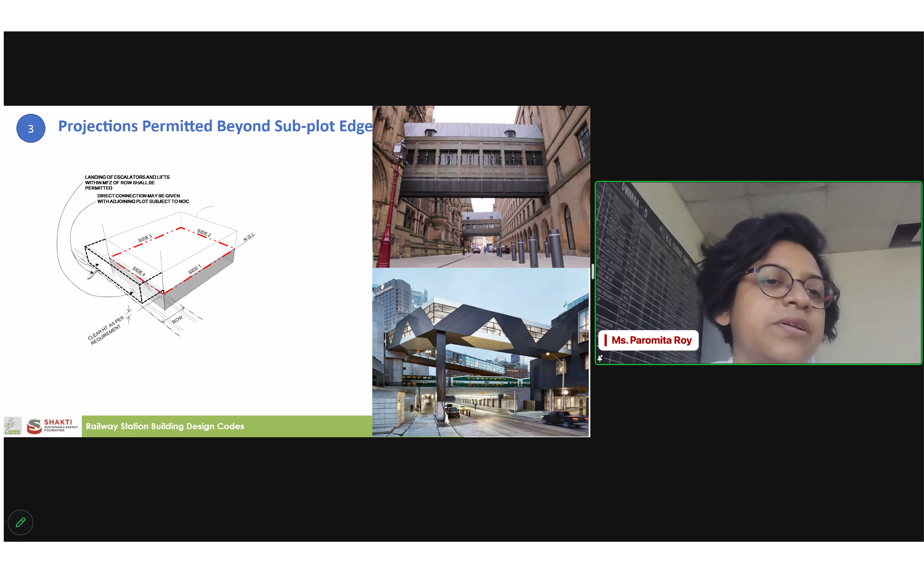
Task: Click the N.G.L. label on diagram
Action: pos(249,237)
